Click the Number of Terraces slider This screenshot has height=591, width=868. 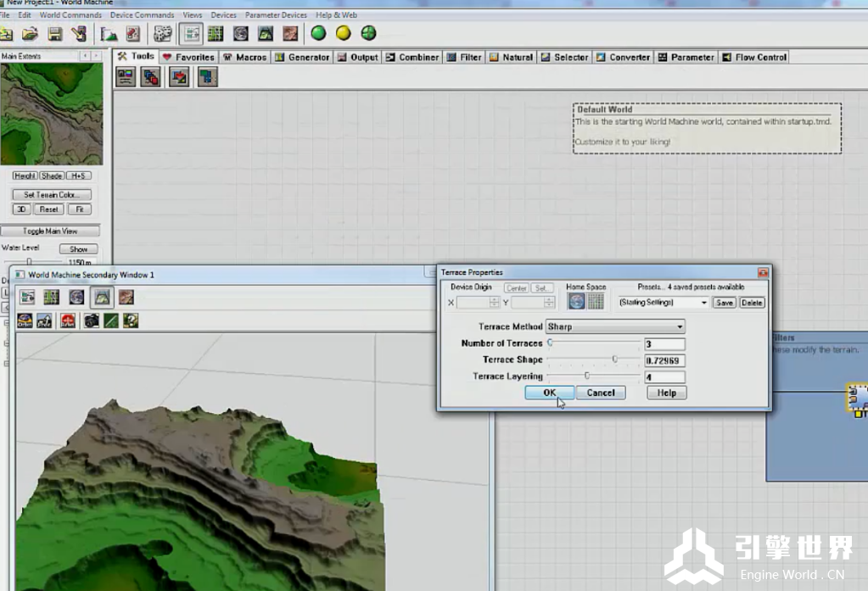tap(593, 343)
